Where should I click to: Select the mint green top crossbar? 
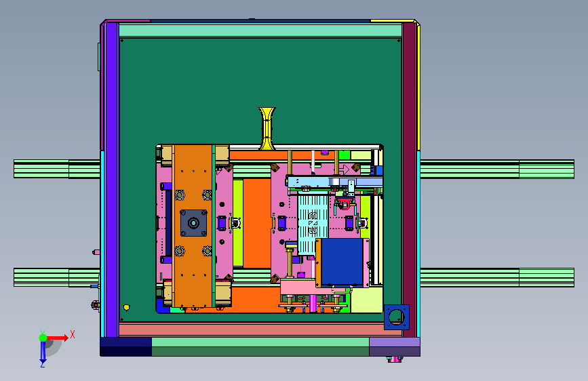[x=260, y=31]
